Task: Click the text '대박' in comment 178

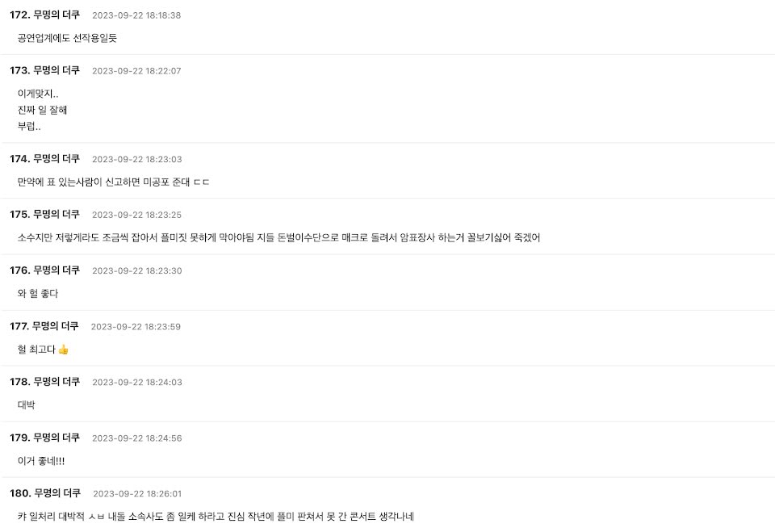Action: pos(26,405)
